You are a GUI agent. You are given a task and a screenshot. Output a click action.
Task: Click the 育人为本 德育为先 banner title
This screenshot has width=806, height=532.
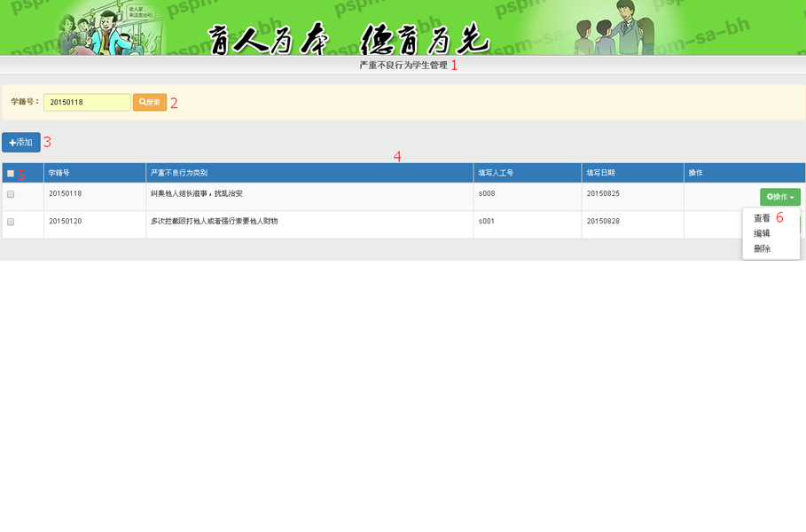(x=348, y=37)
